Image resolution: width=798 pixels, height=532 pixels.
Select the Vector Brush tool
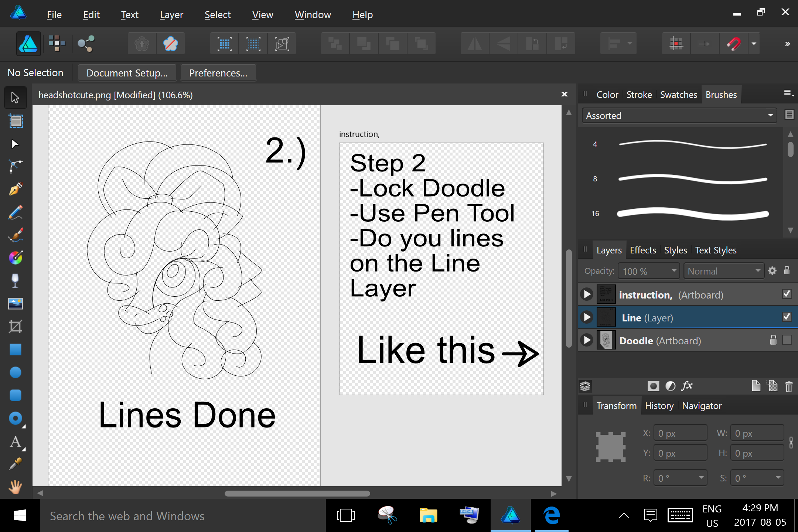(x=15, y=235)
